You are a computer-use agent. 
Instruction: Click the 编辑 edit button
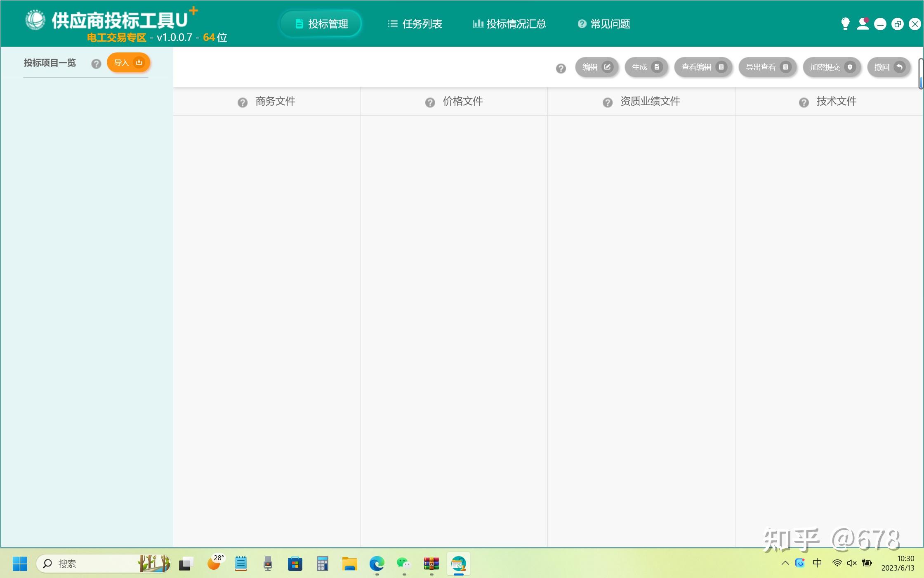click(x=596, y=67)
